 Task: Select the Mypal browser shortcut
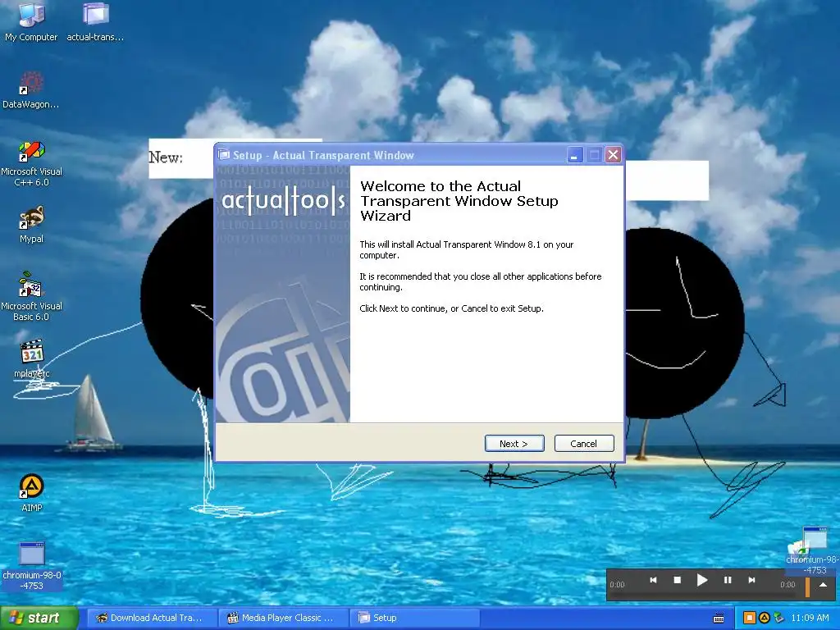pos(31,225)
